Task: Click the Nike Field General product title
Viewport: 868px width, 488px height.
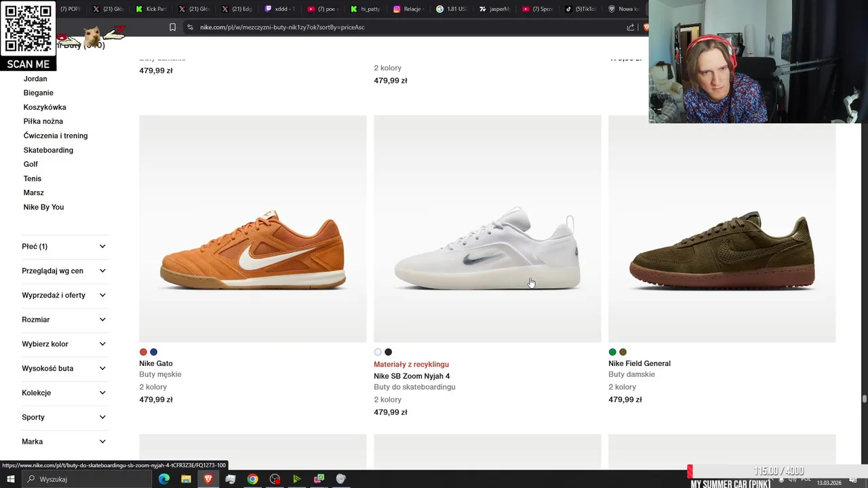Action: pyautogui.click(x=639, y=363)
